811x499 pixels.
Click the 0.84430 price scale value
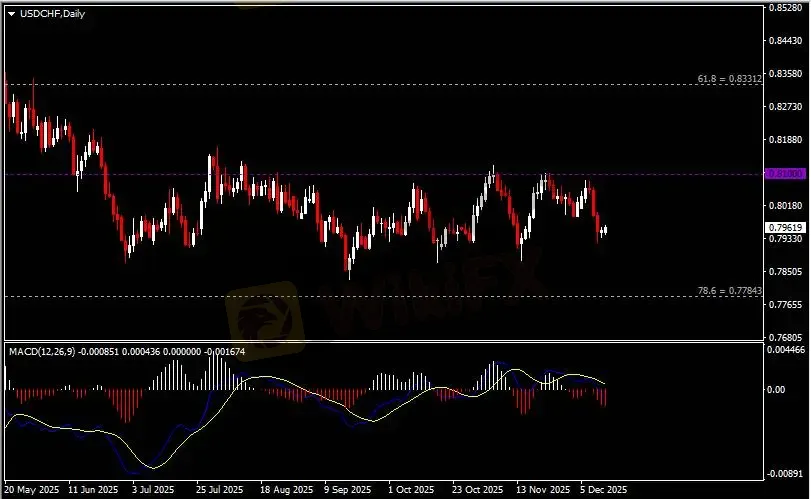pyautogui.click(x=785, y=41)
